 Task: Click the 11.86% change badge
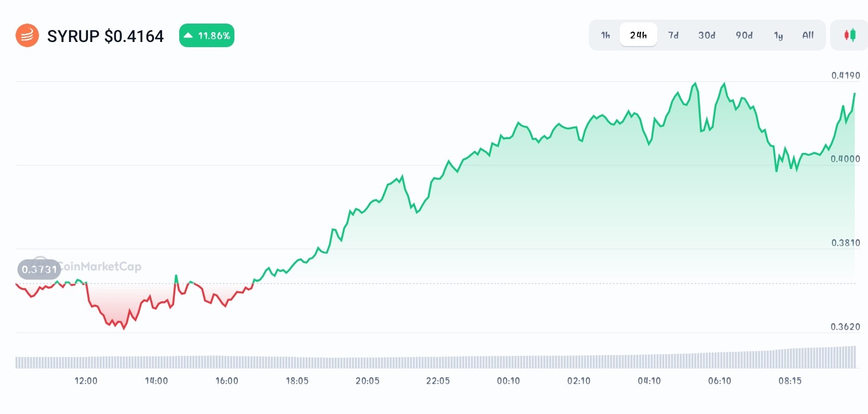coord(206,35)
